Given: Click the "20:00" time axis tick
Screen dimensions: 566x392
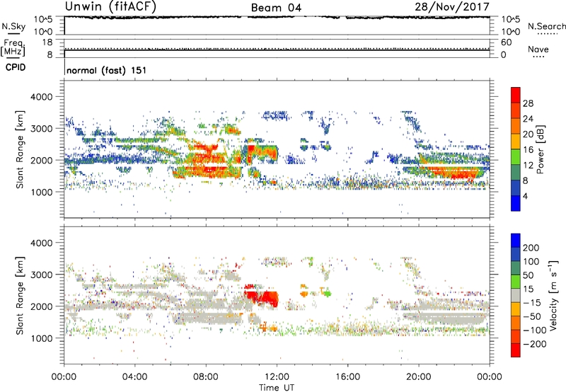Looking at the screenshot, I should 419,377.
